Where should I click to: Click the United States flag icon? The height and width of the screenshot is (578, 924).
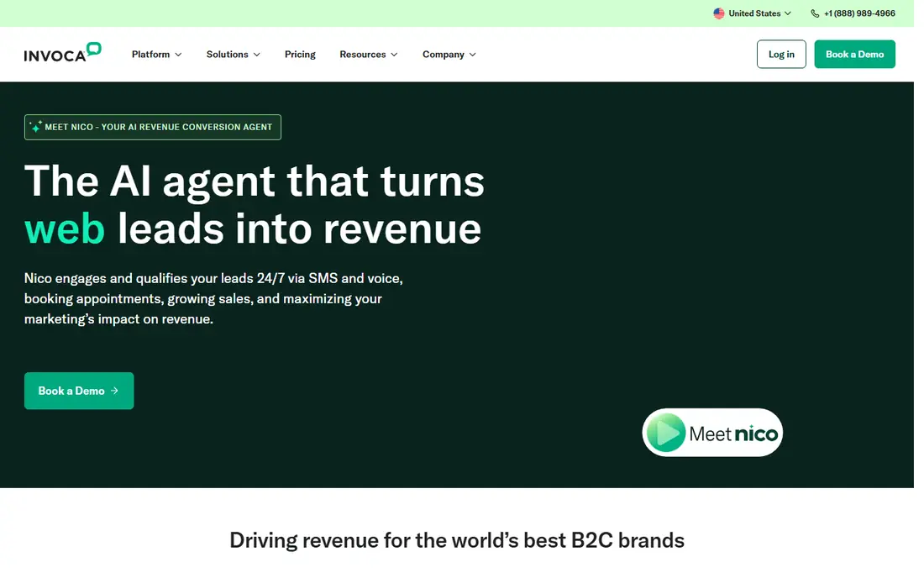[x=718, y=13]
